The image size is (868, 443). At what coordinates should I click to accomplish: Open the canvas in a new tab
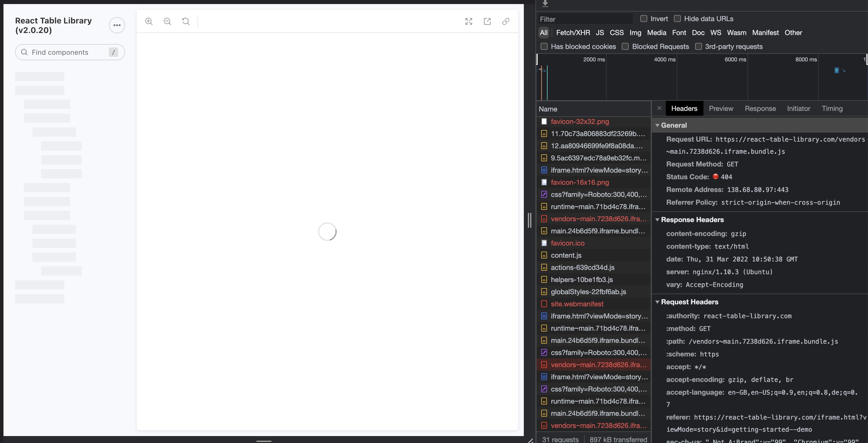[x=487, y=21]
